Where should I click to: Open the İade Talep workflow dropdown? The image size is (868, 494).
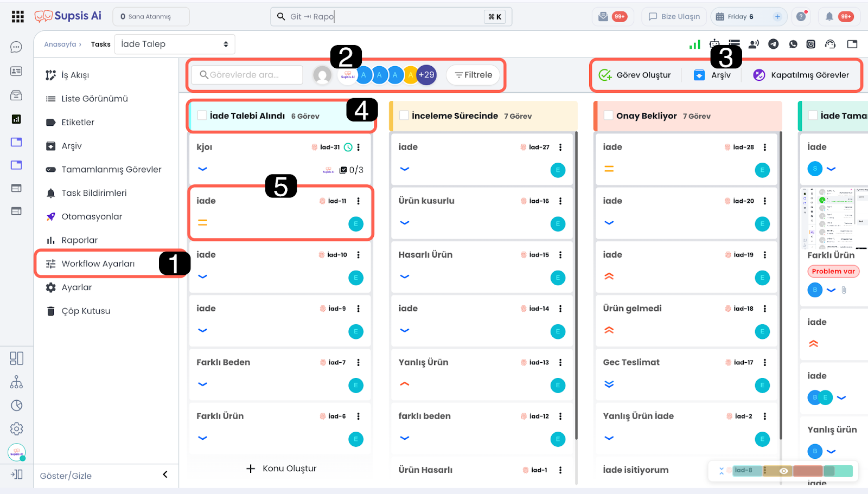click(x=175, y=44)
